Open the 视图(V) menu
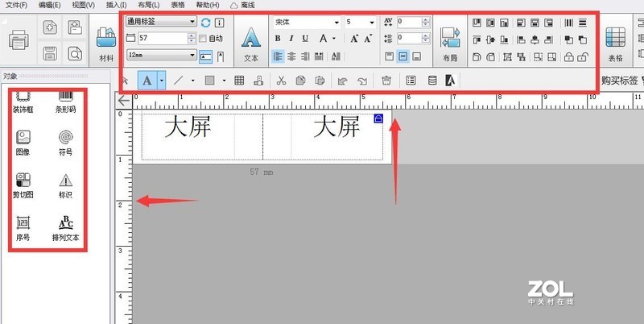This screenshot has height=324, width=644. click(x=84, y=5)
